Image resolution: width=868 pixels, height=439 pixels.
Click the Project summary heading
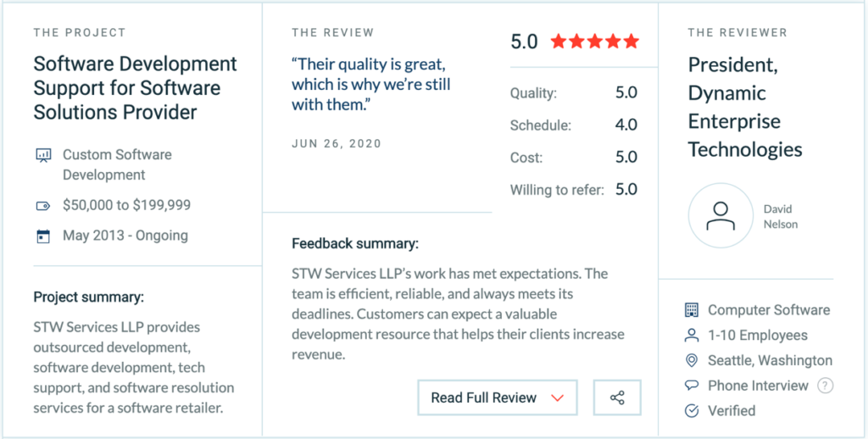88,297
